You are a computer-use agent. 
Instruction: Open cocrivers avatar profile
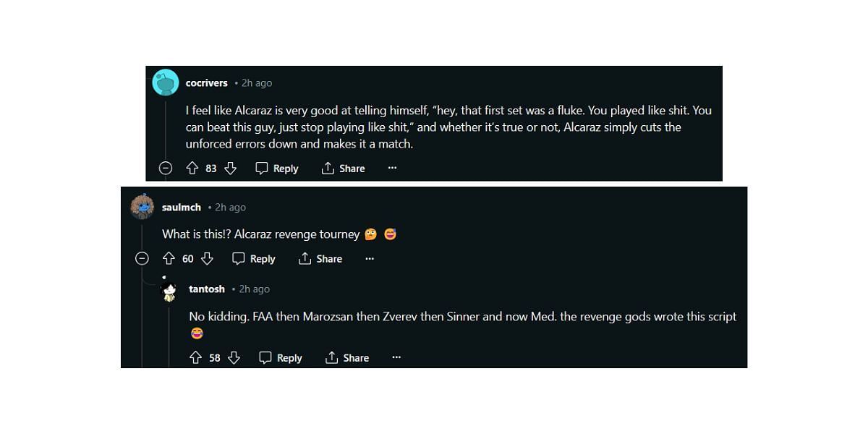[x=166, y=83]
